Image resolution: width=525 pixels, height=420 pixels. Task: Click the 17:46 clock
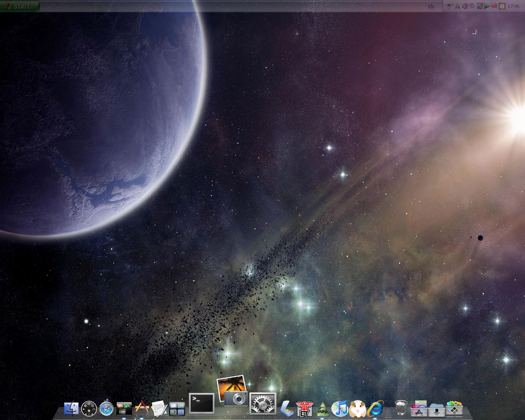(513, 6)
